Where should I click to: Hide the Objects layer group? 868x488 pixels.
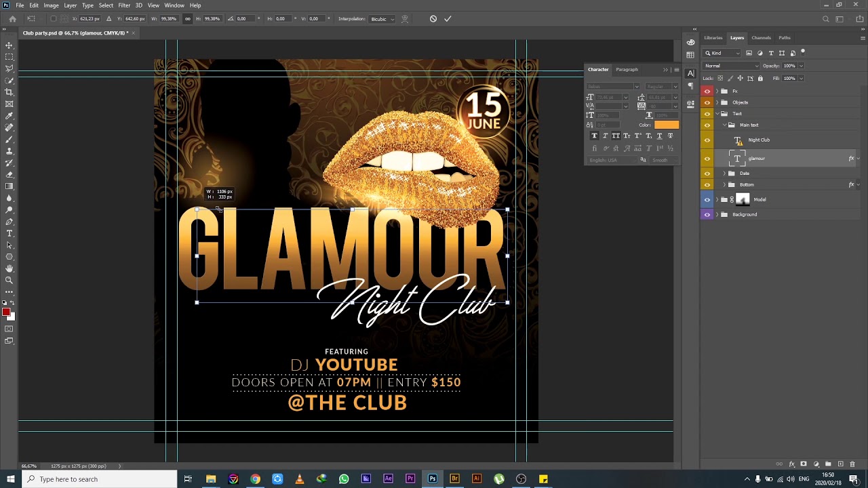pyautogui.click(x=707, y=102)
